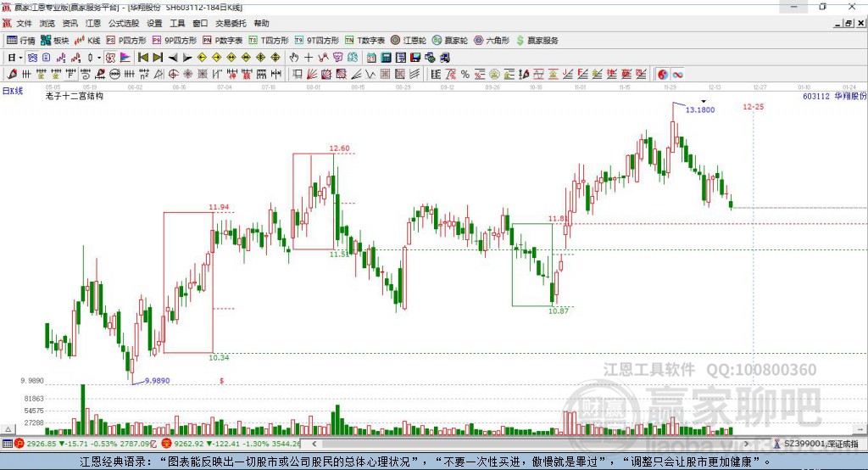This screenshot has width=868, height=470.
Task: Open the 六角形 hexagon tool
Action: 492,41
